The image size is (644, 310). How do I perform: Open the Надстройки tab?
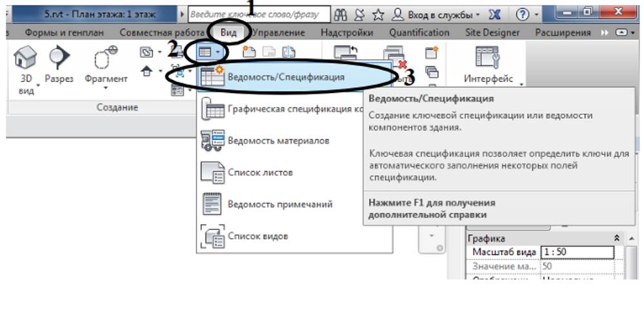[347, 33]
